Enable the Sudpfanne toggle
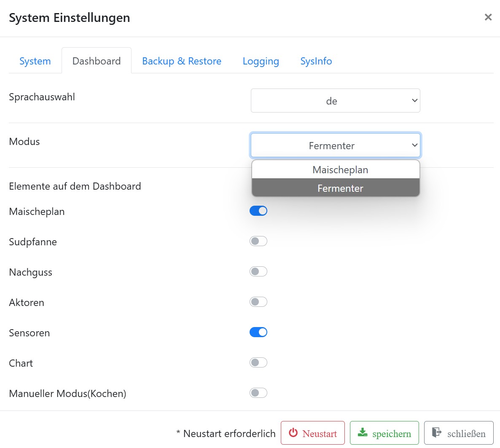Viewport: 500px width, 448px height. coord(258,241)
